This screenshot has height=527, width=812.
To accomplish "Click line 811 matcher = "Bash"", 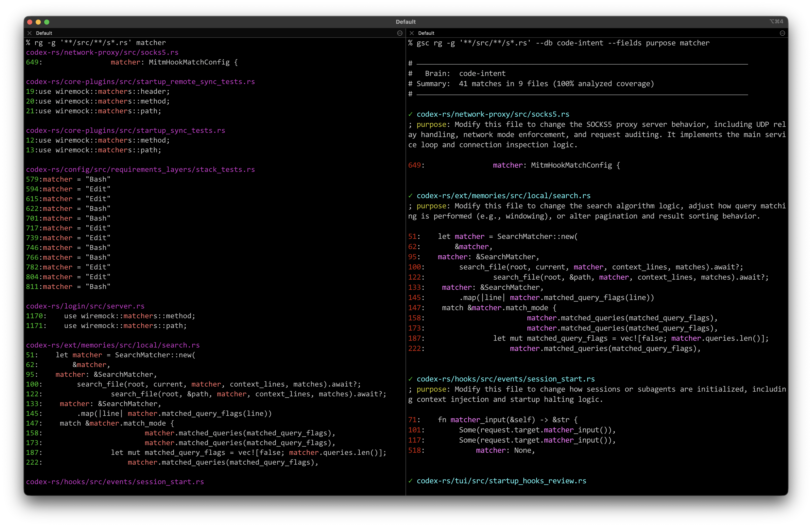I will point(68,287).
